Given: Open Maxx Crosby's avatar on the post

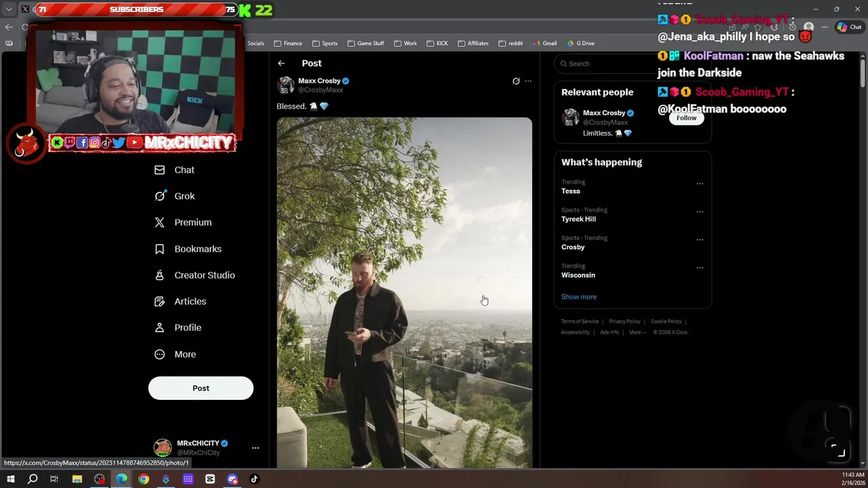Looking at the screenshot, I should (285, 85).
